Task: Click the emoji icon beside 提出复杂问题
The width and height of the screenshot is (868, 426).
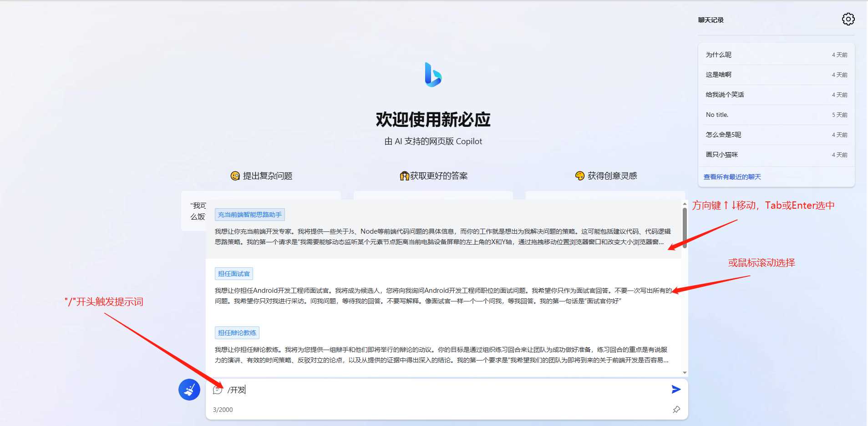Action: (x=234, y=175)
